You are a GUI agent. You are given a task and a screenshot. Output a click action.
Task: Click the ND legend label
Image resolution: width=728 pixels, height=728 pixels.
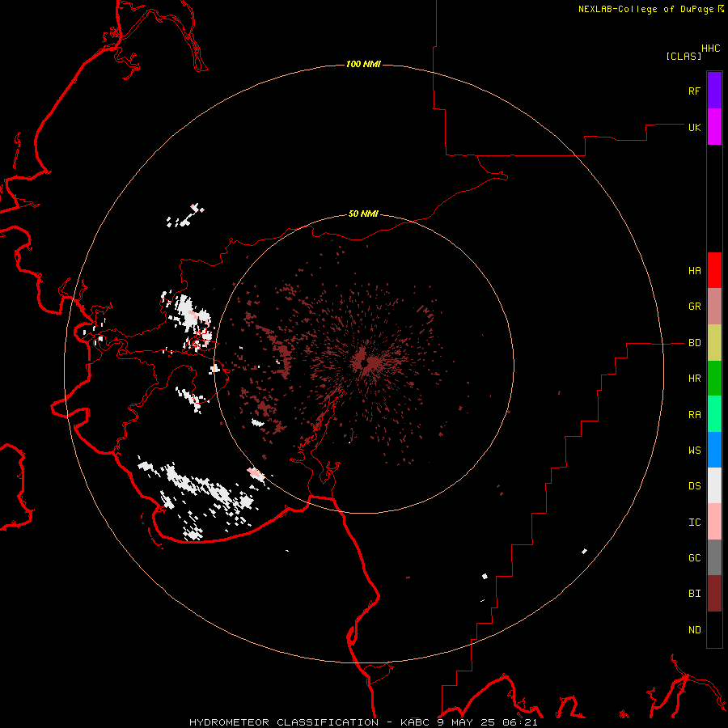[694, 629]
